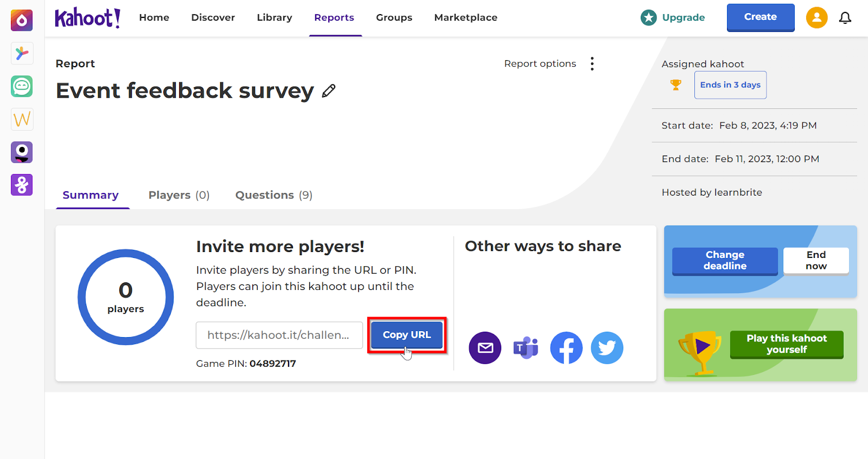The height and width of the screenshot is (459, 868).
Task: Switch to the Questions (9) tab
Action: (x=274, y=195)
